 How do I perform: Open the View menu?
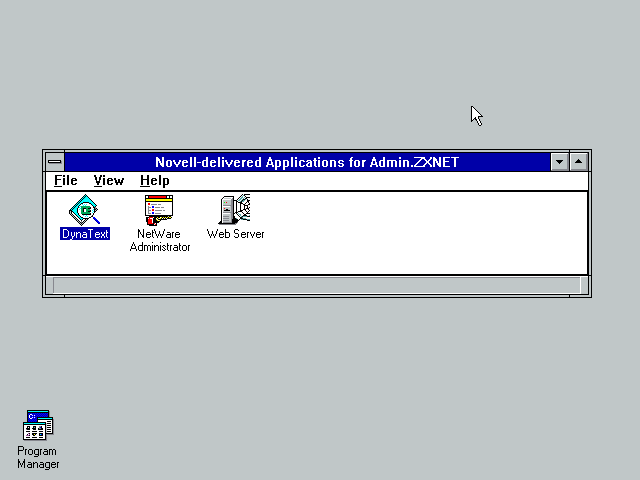click(109, 180)
